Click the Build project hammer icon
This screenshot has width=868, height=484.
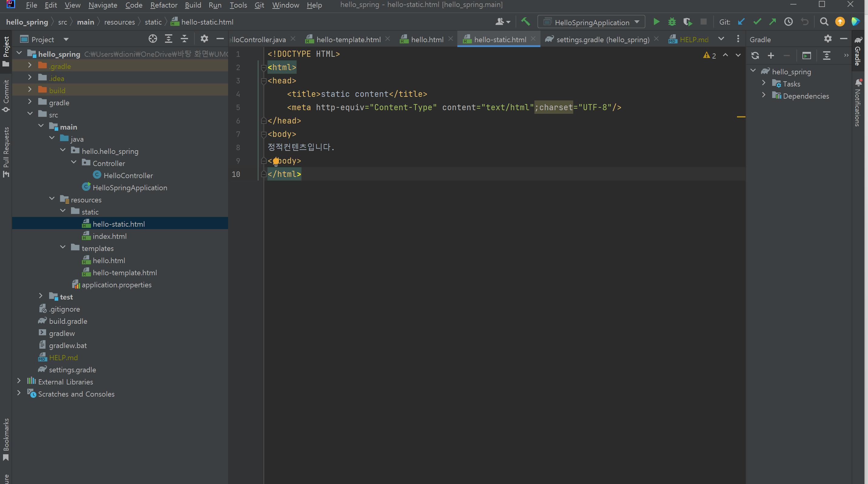[525, 22]
